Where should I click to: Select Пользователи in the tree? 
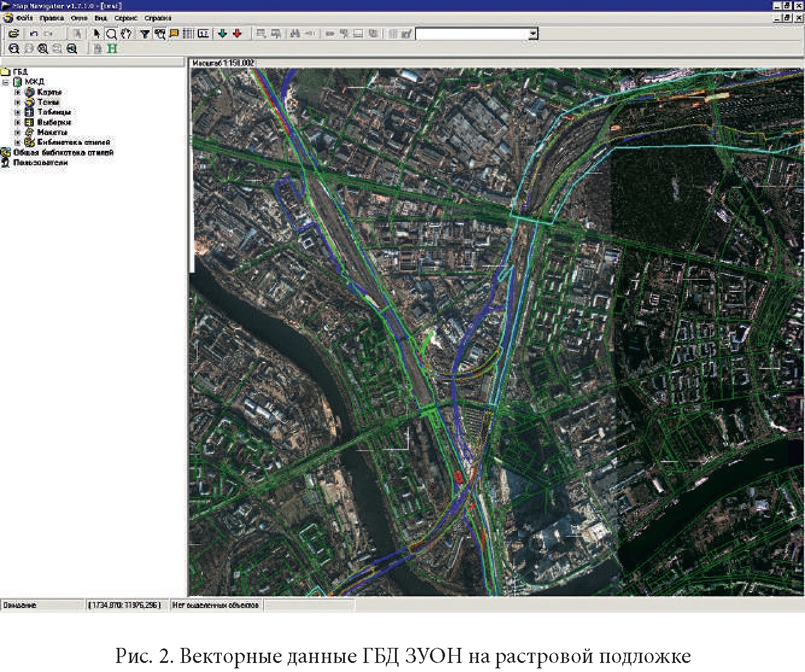(40, 163)
